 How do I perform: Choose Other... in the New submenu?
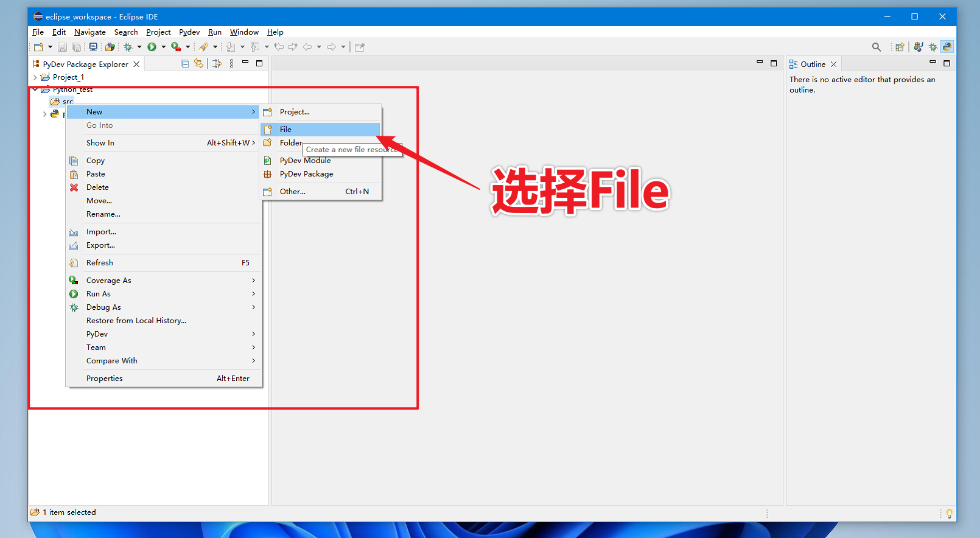click(x=321, y=192)
